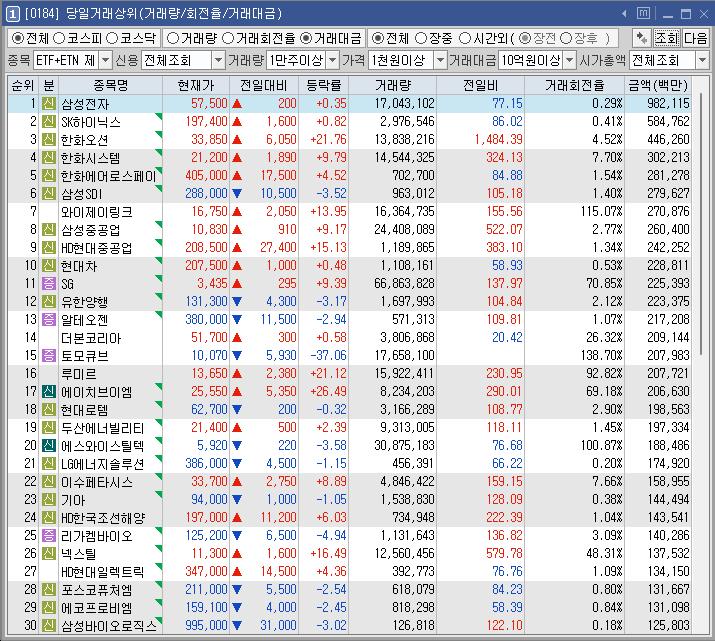Click the blue down arrow in 삼성SDI row
Screen dimensions: 715x641
point(237,193)
